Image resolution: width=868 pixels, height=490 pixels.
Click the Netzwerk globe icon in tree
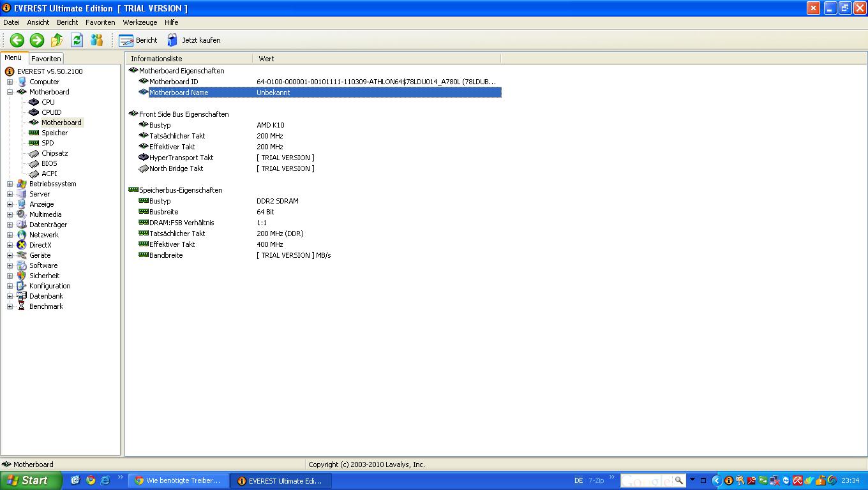[22, 235]
